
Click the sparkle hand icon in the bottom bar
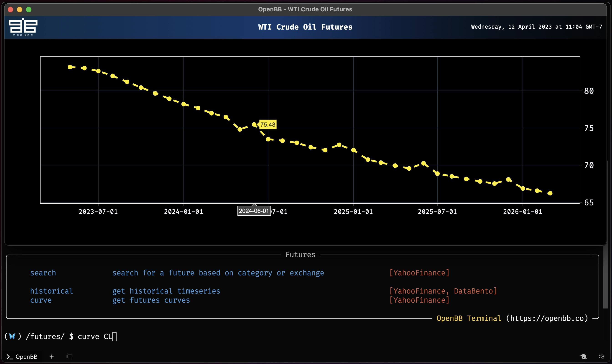point(584,356)
